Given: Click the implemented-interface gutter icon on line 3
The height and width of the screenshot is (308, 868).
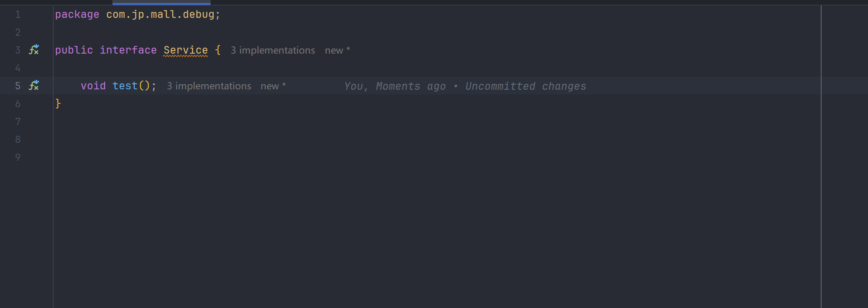Looking at the screenshot, I should pyautogui.click(x=34, y=50).
